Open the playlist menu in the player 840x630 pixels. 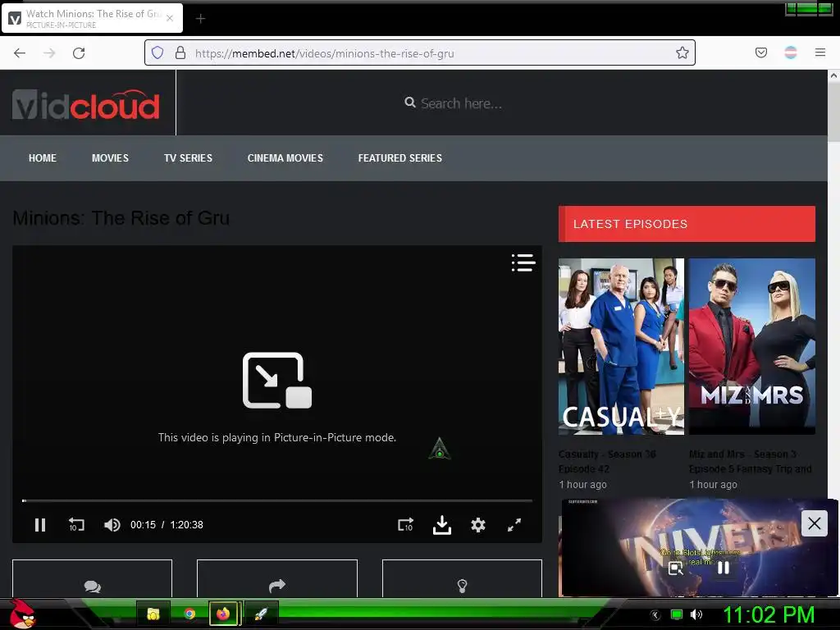point(523,262)
